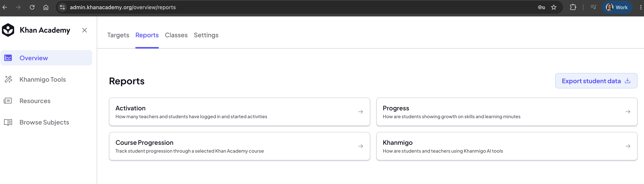Click the browser reload icon

tap(32, 7)
